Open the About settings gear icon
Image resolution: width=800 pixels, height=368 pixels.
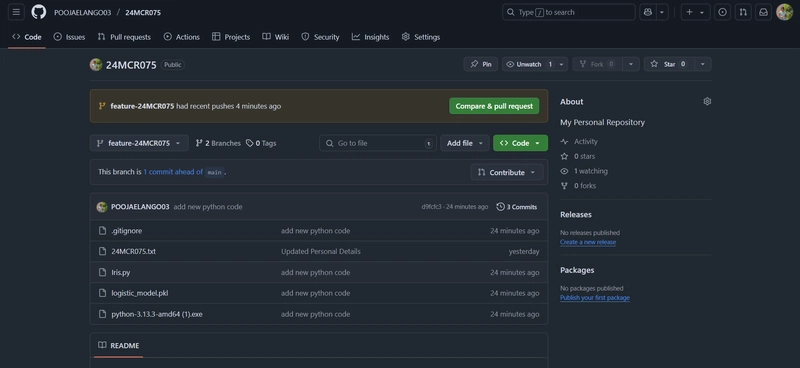707,102
